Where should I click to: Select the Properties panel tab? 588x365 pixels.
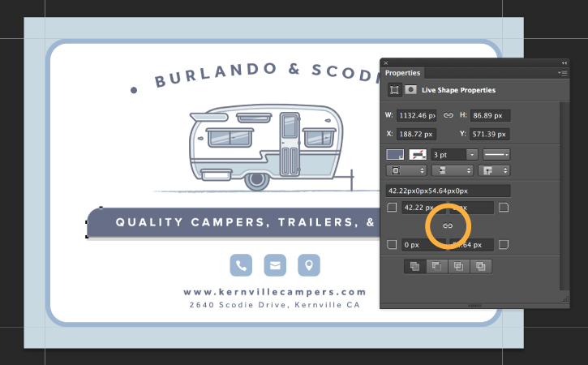tap(402, 73)
